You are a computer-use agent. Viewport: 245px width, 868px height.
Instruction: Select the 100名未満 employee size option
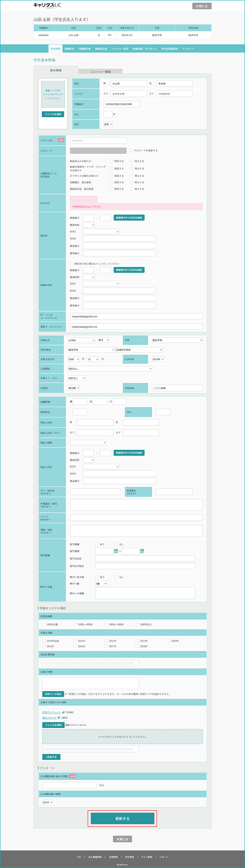(44, 624)
